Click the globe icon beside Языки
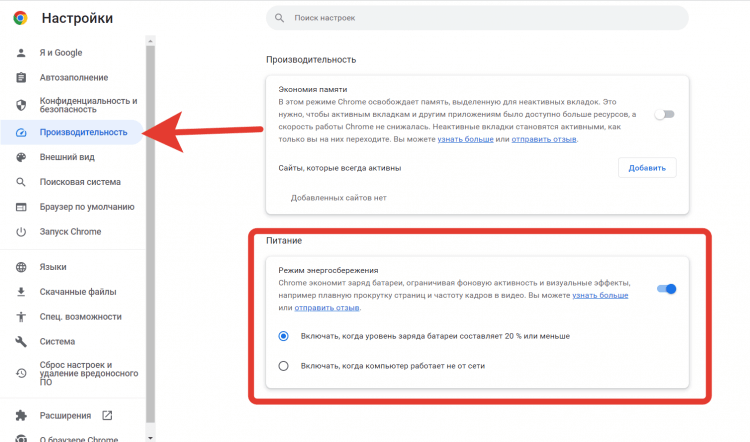The image size is (750, 442). pos(21,267)
